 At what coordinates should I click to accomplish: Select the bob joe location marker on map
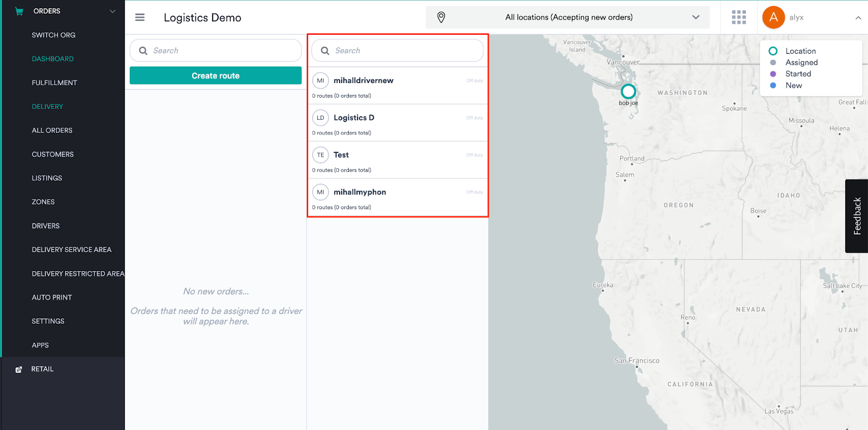pos(628,92)
